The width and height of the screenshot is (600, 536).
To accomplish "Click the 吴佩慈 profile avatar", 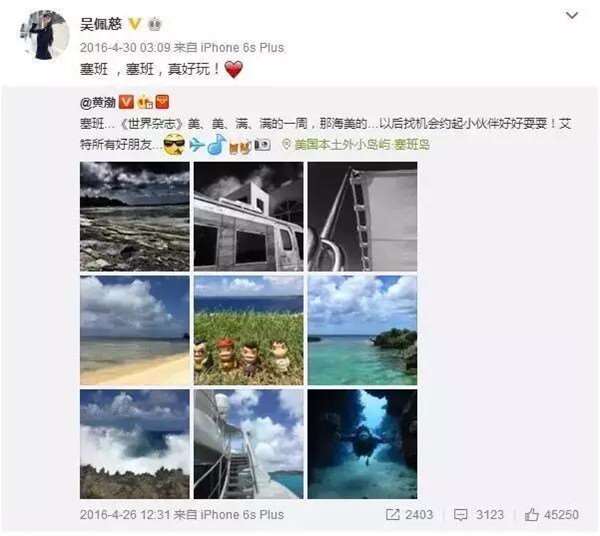I will click(x=45, y=35).
